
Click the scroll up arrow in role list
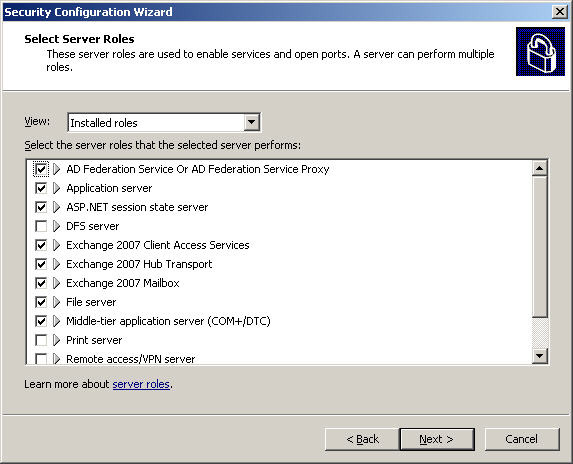pyautogui.click(x=540, y=168)
